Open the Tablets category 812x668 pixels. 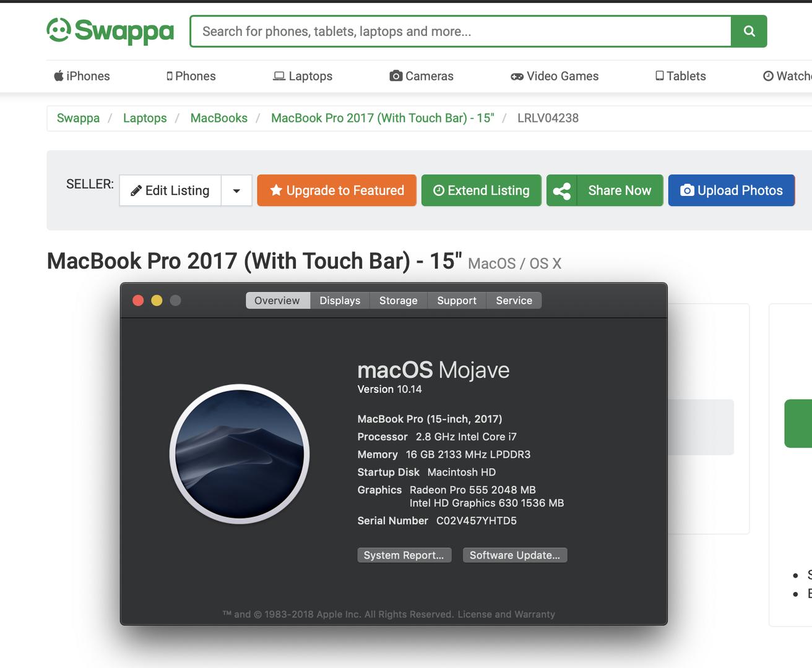pyautogui.click(x=681, y=76)
